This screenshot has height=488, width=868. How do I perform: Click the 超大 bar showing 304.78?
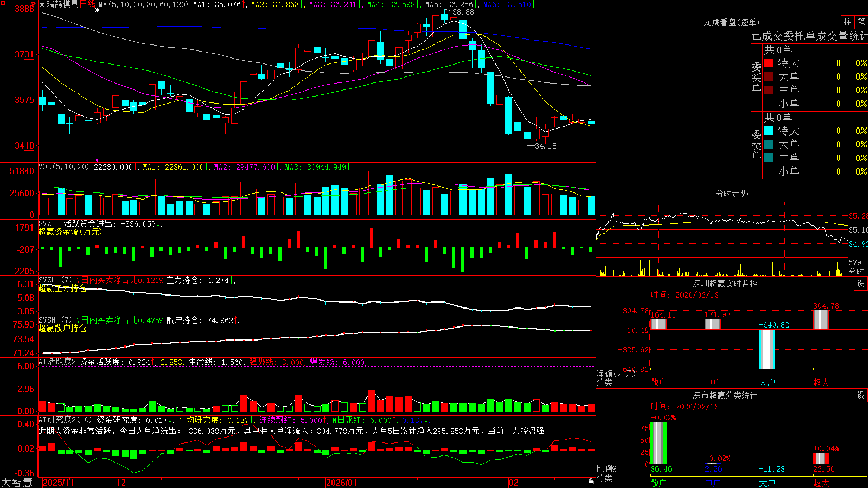[x=821, y=319]
